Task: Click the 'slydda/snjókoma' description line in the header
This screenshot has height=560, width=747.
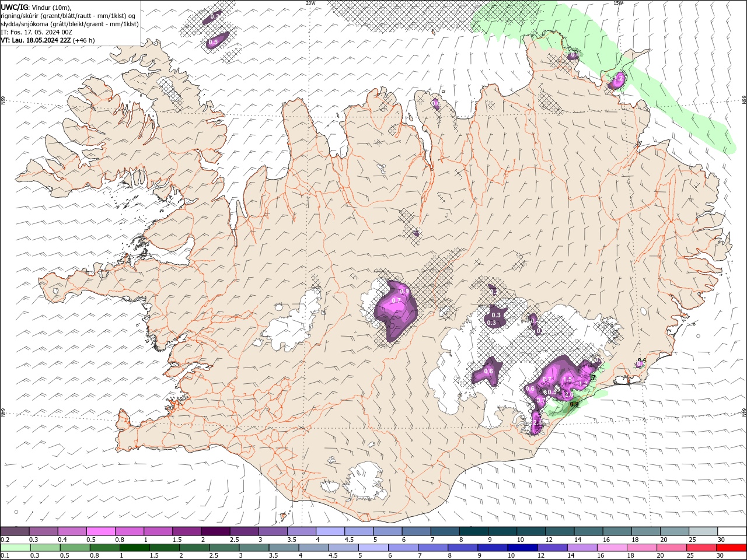Action: pyautogui.click(x=69, y=24)
